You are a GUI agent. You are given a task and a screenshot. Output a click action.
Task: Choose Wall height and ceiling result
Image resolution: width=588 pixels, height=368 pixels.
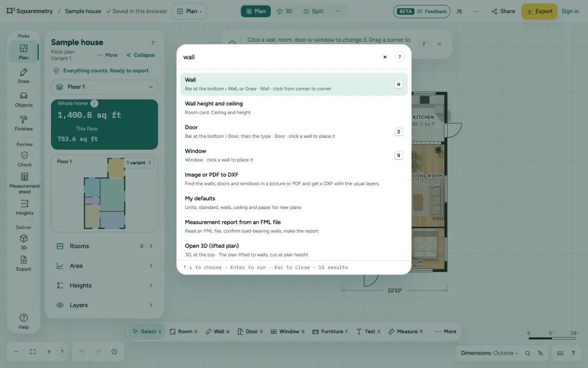[294, 108]
